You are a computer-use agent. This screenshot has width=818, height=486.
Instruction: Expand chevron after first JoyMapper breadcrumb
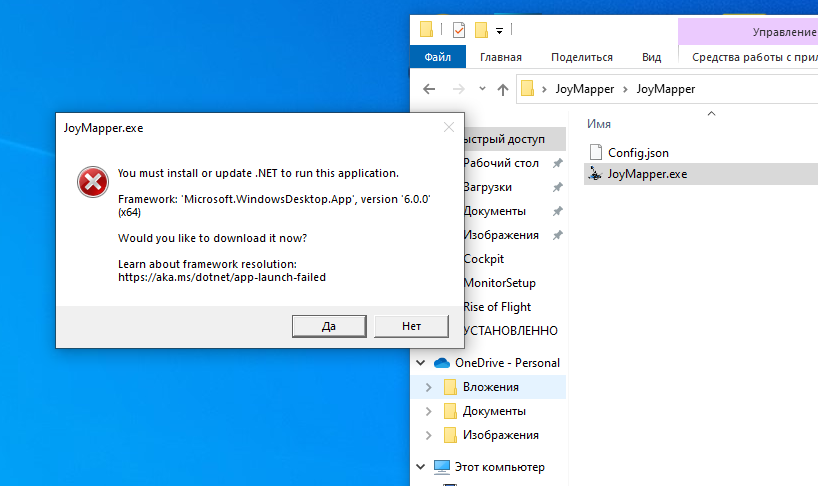tap(625, 90)
